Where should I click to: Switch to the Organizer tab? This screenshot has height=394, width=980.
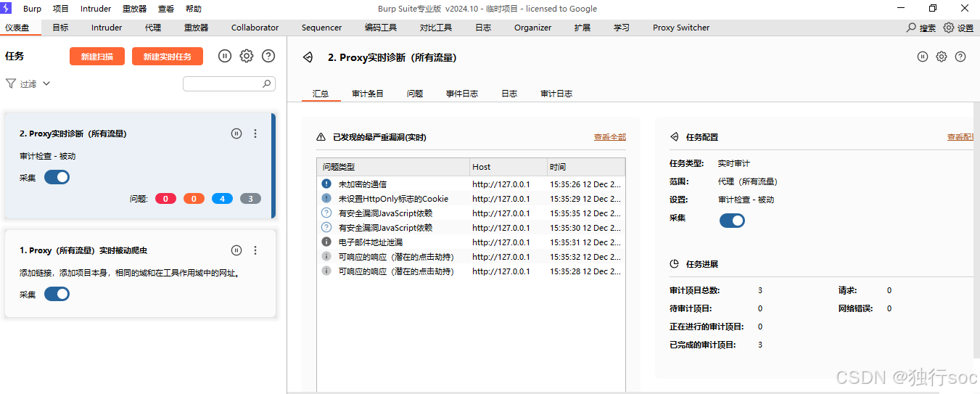coord(532,28)
